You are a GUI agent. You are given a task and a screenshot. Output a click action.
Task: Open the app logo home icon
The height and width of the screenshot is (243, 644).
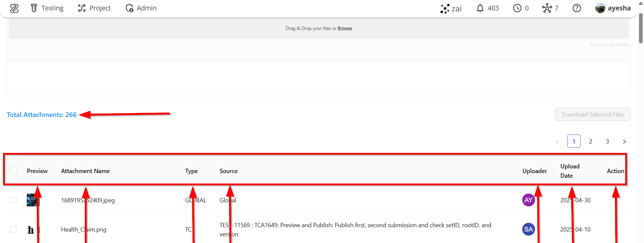point(14,8)
